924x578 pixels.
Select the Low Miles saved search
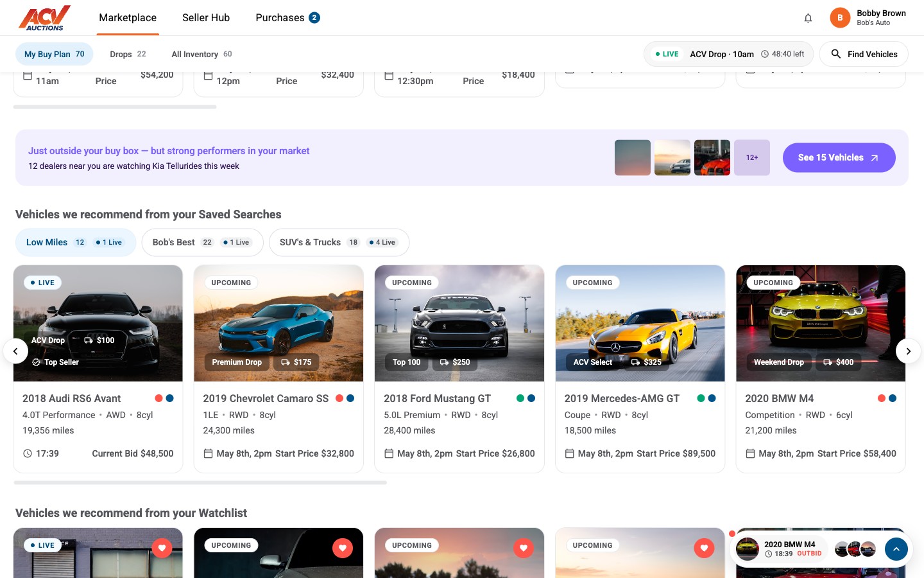pos(76,242)
